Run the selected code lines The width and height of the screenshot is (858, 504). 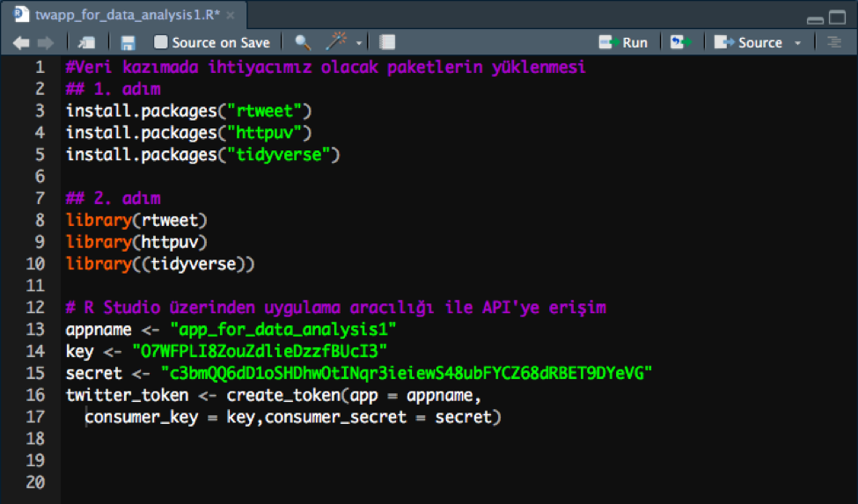pyautogui.click(x=623, y=42)
